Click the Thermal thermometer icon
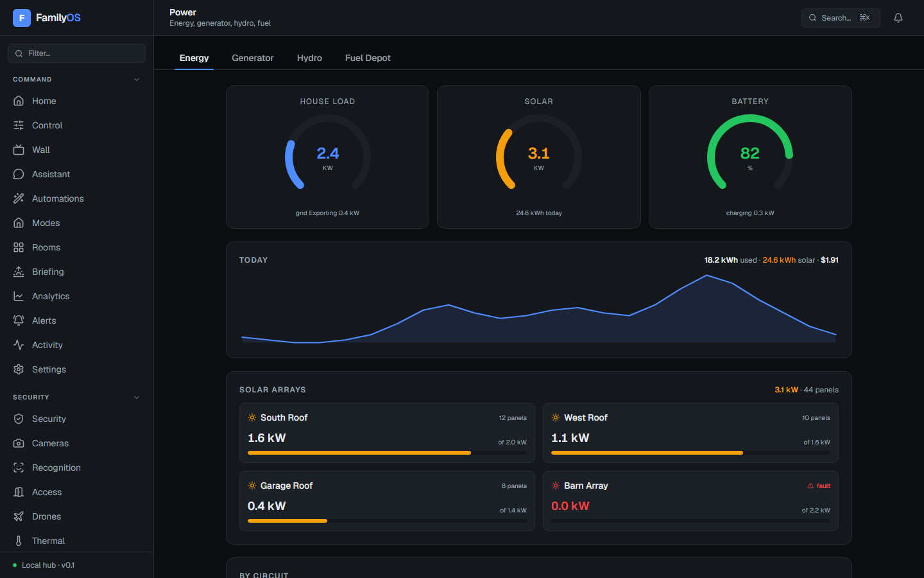 pos(19,541)
